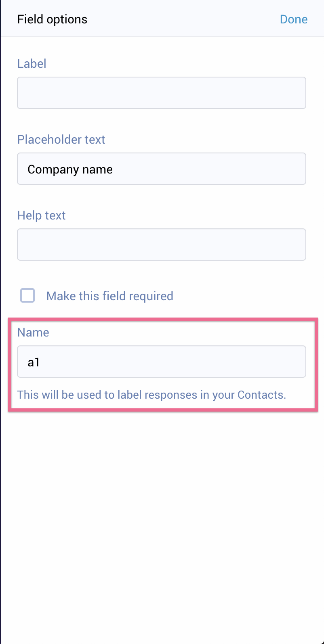The image size is (324, 644).
Task: Focus the empty Label input field
Action: (x=161, y=93)
